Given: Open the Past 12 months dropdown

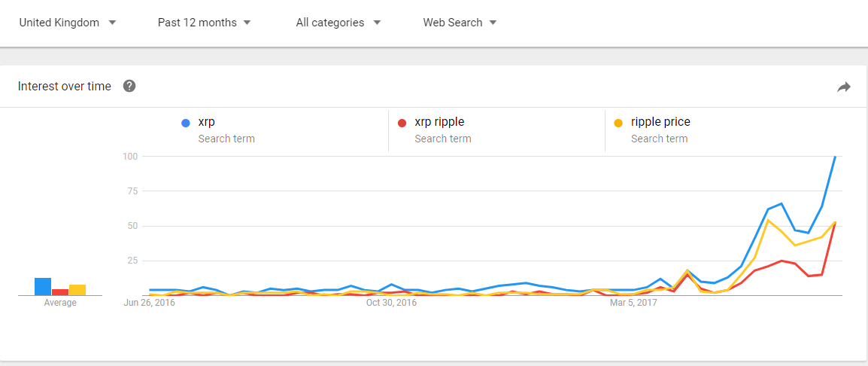Looking at the screenshot, I should 204,23.
